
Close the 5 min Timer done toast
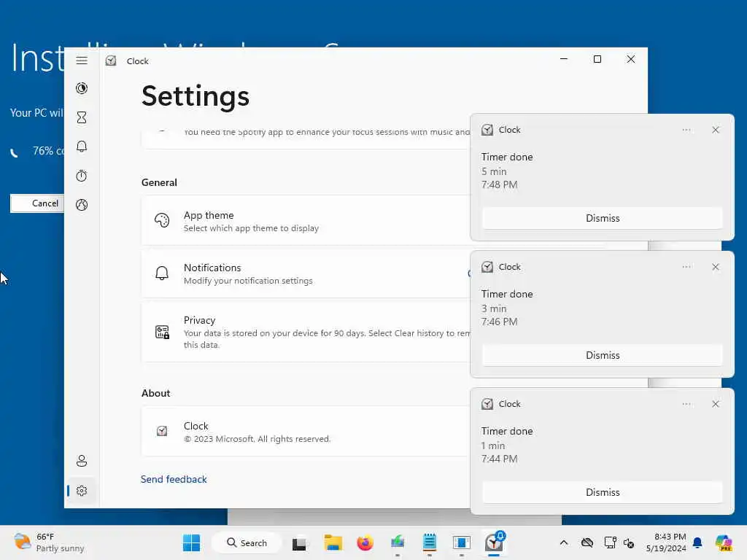pos(715,130)
